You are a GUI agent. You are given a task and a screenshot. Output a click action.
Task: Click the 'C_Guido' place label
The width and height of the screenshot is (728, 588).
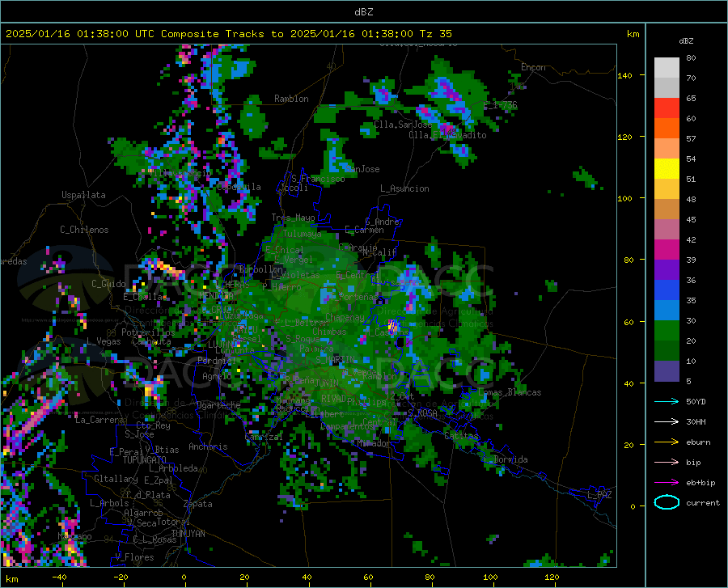click(108, 284)
